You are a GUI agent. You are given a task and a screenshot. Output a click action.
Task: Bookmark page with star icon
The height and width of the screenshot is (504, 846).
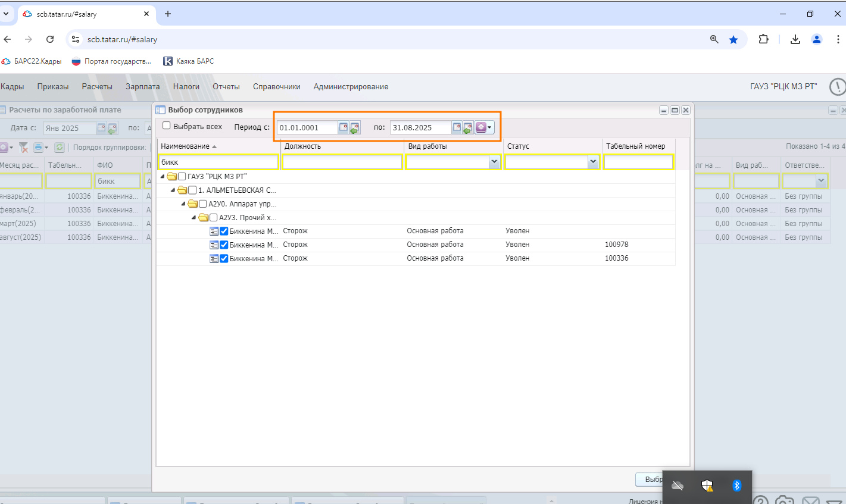[x=733, y=39]
